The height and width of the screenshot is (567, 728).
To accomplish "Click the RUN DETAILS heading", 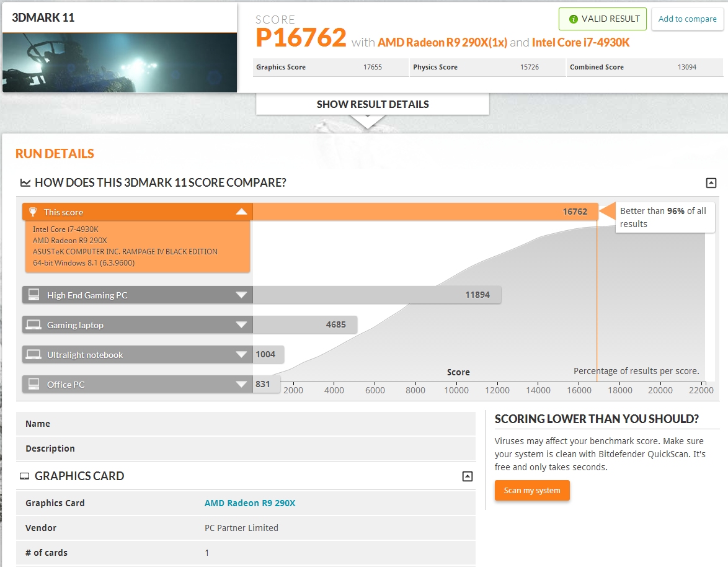I will pyautogui.click(x=55, y=154).
